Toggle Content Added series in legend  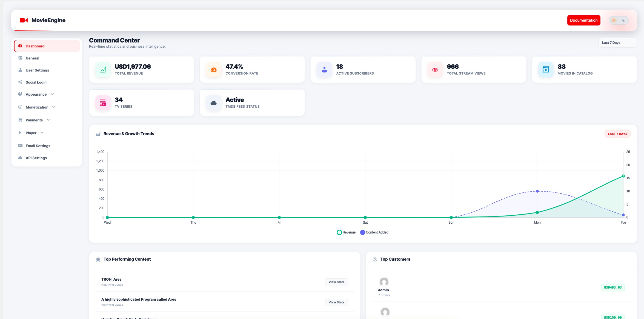coord(374,232)
